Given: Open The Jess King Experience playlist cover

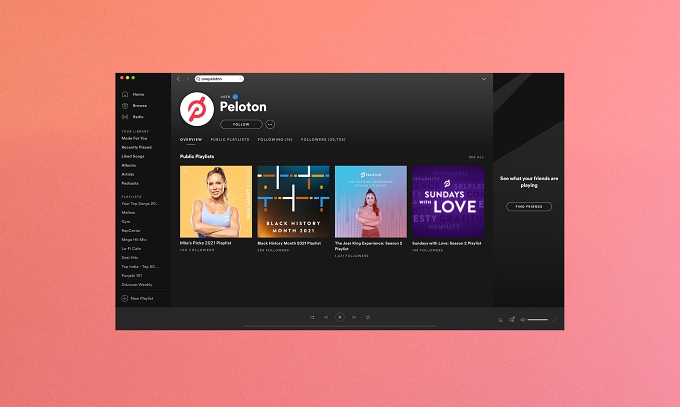Looking at the screenshot, I should (371, 202).
